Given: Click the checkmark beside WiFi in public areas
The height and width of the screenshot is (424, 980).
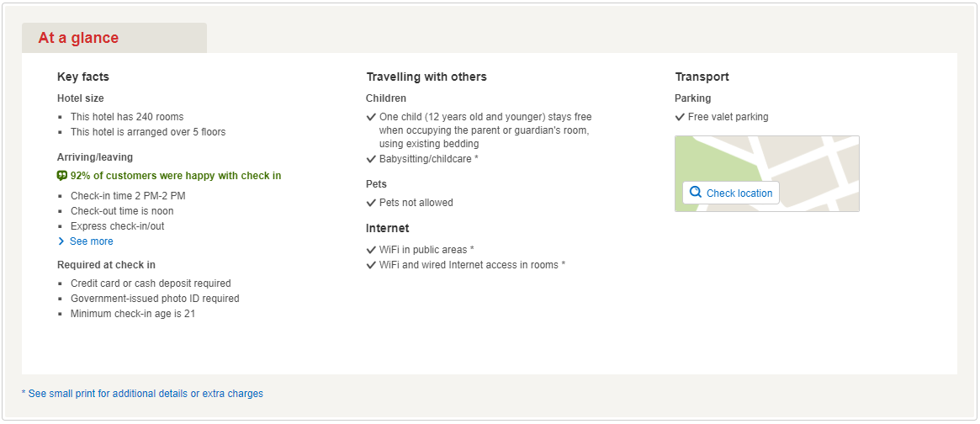Looking at the screenshot, I should click(371, 250).
